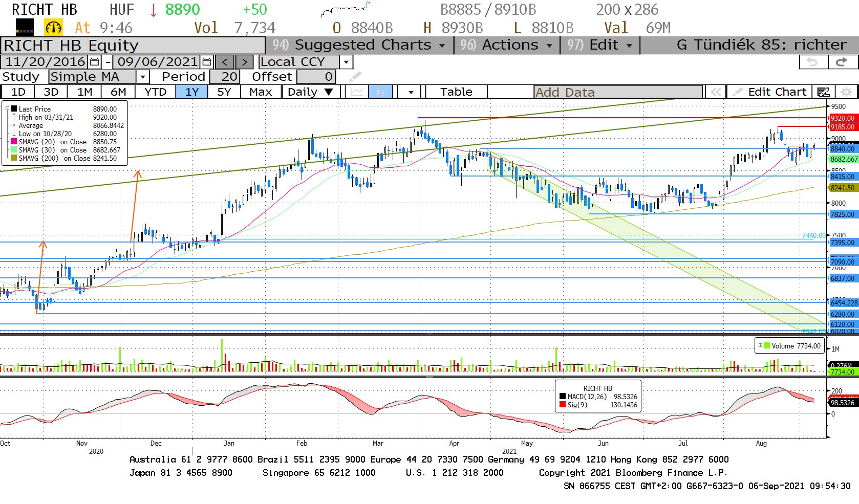
Task: Open the chart settings gear
Action: point(847,92)
